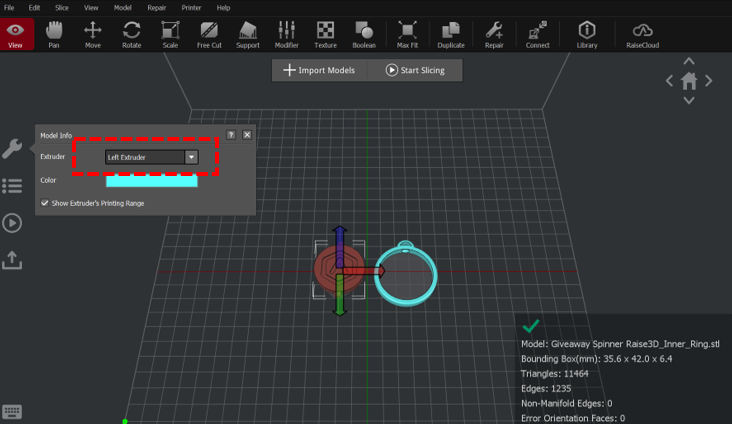Open the Repair menu in menu bar
Viewport: 732px width, 424px height.
point(155,7)
